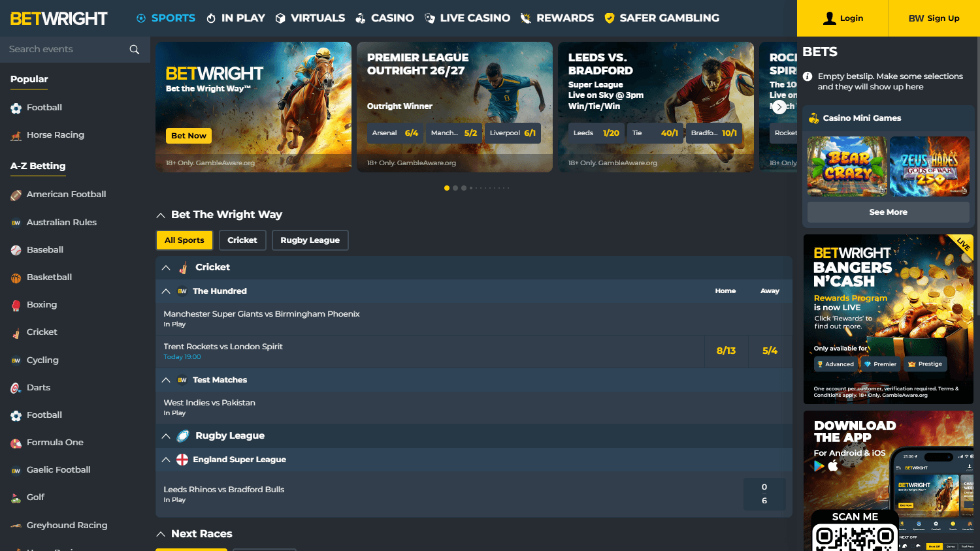The image size is (980, 551).
Task: Select the Cricket filter tab
Action: (x=242, y=240)
